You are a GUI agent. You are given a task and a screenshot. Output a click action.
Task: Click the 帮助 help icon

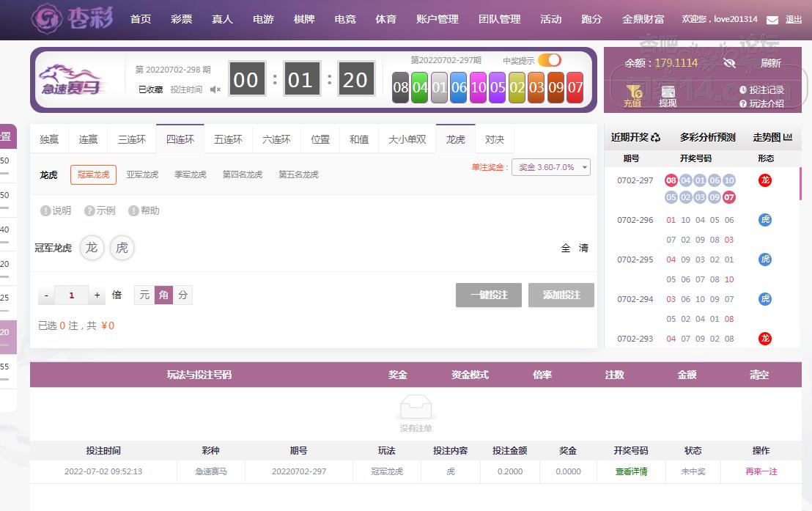coord(133,211)
